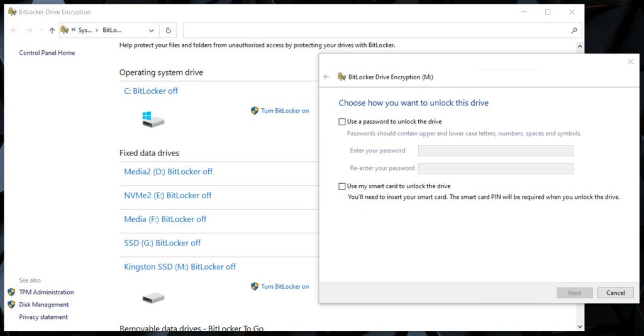Expand the address bar history dropdown
This screenshot has height=336, width=644.
pos(151,30)
